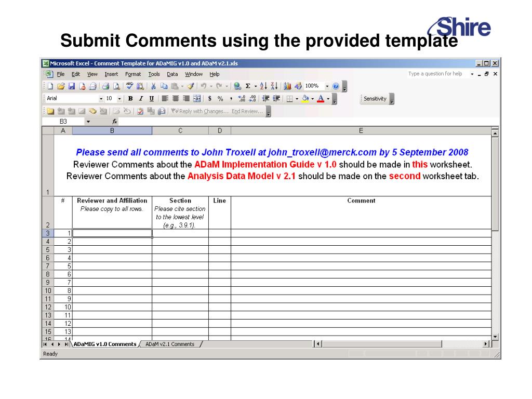Click the insert function fx icon
The width and height of the screenshot is (532, 399).
[x=115, y=122]
